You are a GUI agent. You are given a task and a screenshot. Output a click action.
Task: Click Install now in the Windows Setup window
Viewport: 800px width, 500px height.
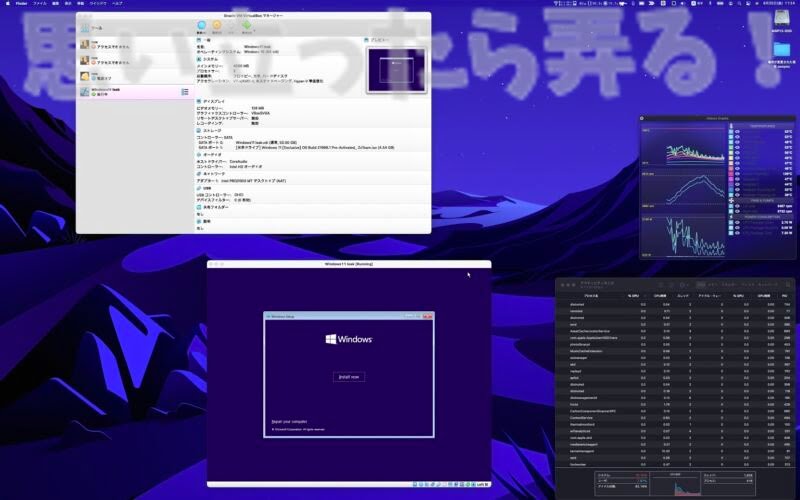349,377
